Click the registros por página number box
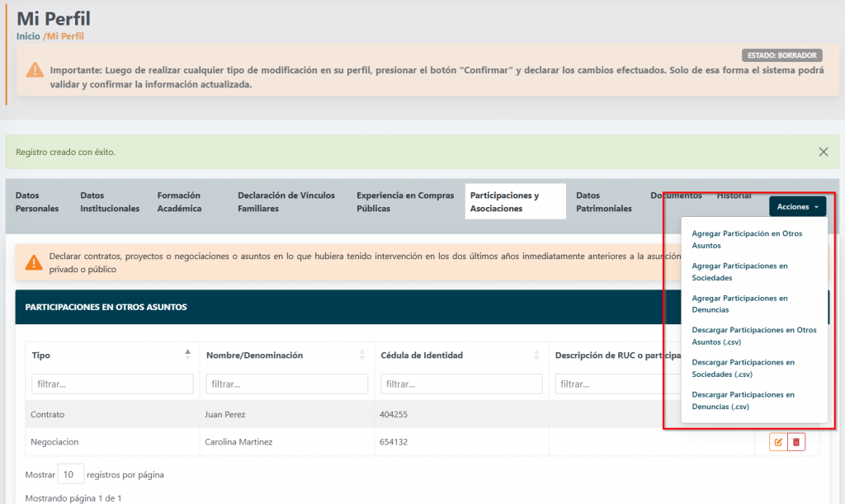This screenshot has height=504, width=845. tap(71, 474)
